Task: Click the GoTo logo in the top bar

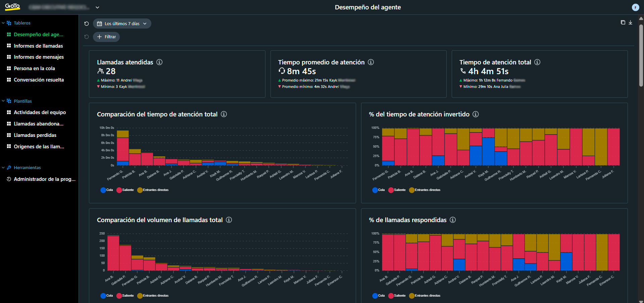Action: point(12,7)
